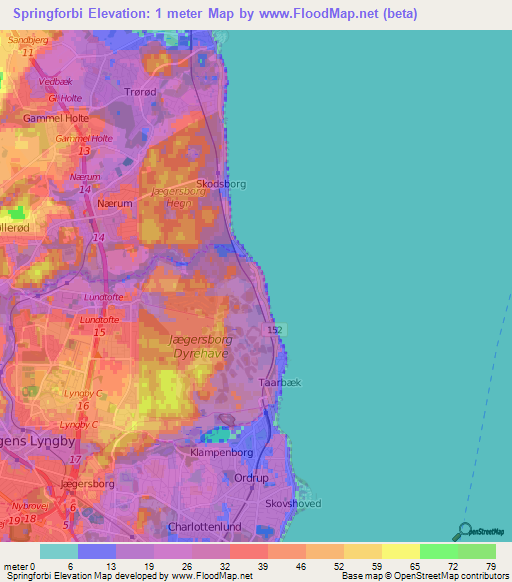Click the Lundtofte exit 15 label

[x=100, y=326]
